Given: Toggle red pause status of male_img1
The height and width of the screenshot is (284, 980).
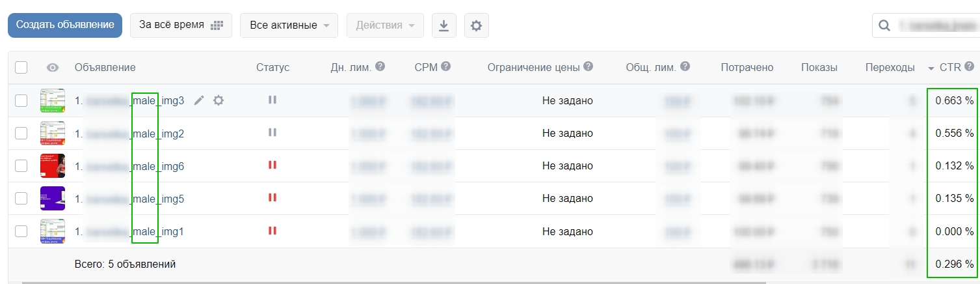Looking at the screenshot, I should 272,230.
